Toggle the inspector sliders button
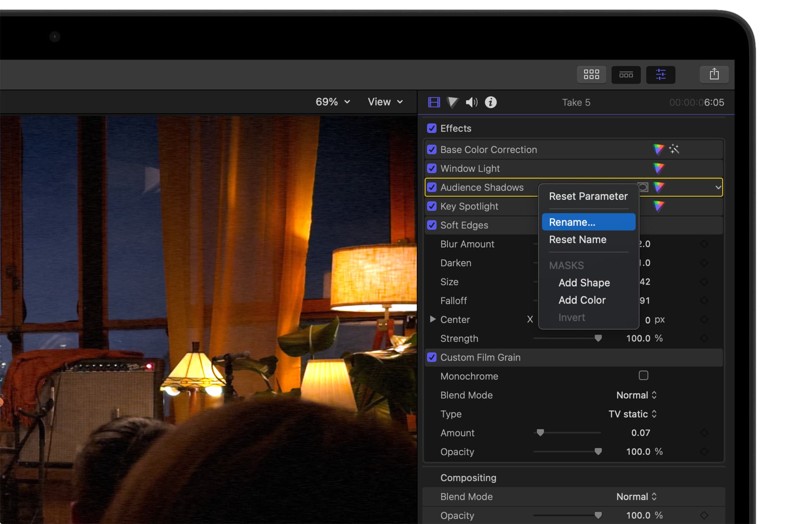Image resolution: width=812 pixels, height=524 pixels. click(661, 75)
